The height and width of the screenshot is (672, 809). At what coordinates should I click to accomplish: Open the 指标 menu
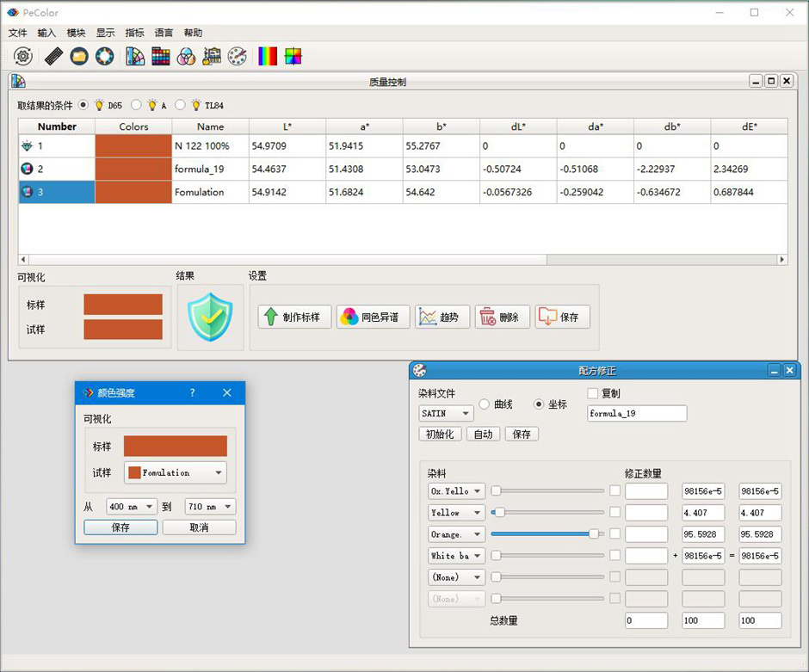134,33
